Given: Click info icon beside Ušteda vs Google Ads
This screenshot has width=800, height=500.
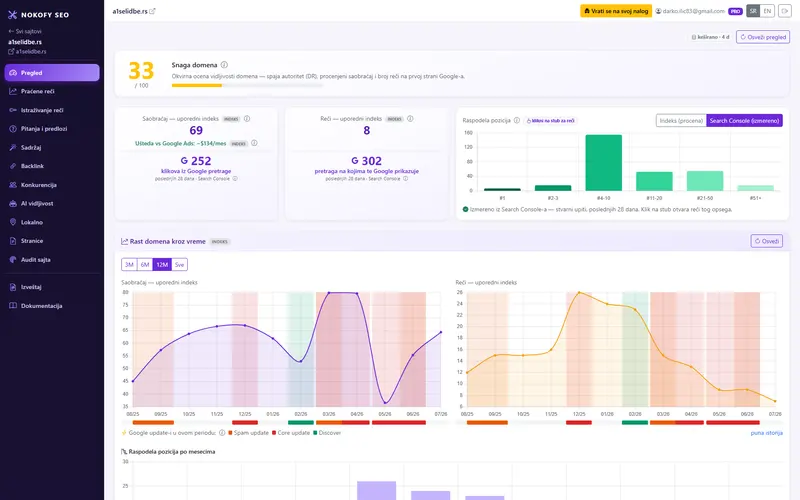Looking at the screenshot, I should pos(254,143).
